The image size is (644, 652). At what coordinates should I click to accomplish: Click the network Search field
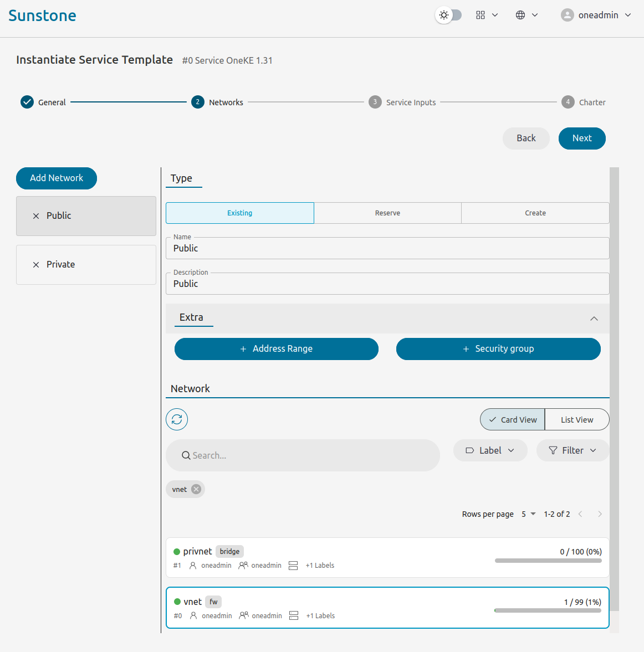tap(303, 455)
